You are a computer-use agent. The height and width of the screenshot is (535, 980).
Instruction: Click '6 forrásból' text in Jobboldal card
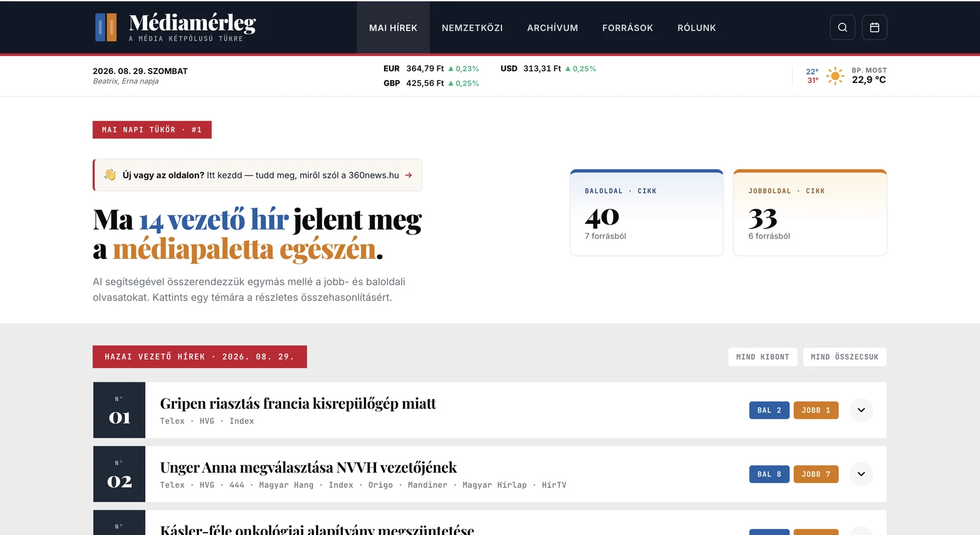point(769,236)
